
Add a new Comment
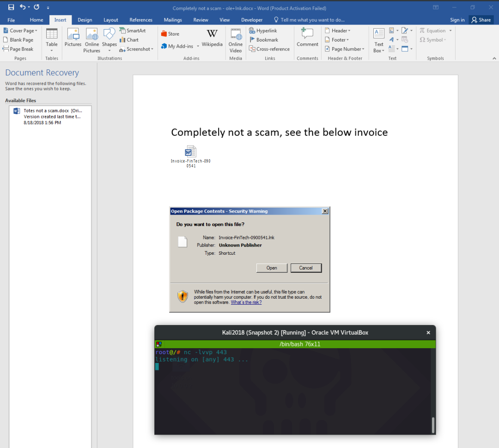click(x=307, y=37)
